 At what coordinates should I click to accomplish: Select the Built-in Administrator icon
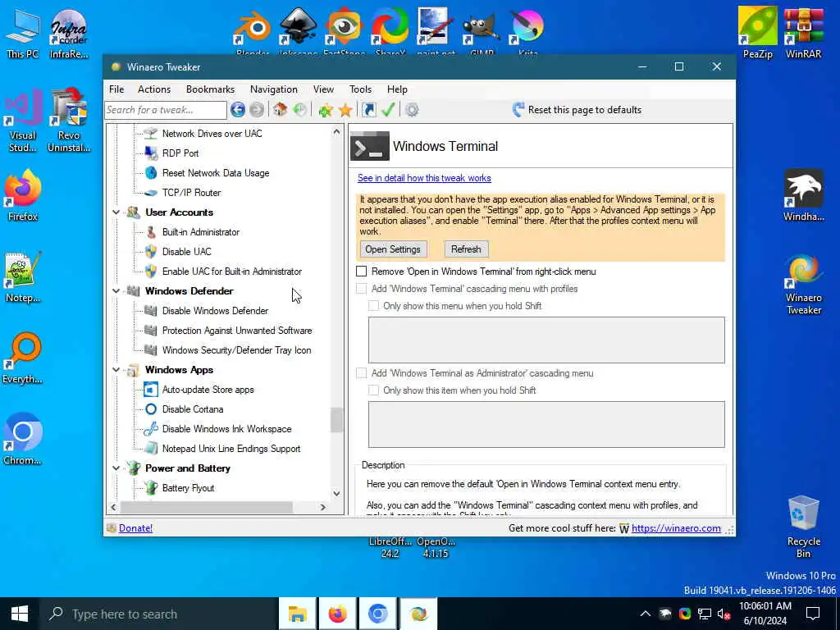(x=151, y=232)
